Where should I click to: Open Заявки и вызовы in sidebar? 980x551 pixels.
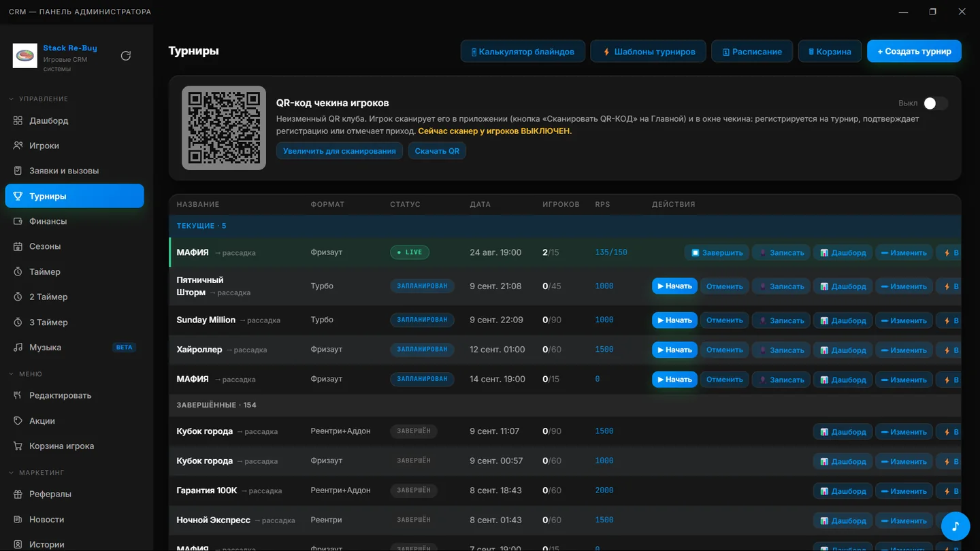[74, 171]
